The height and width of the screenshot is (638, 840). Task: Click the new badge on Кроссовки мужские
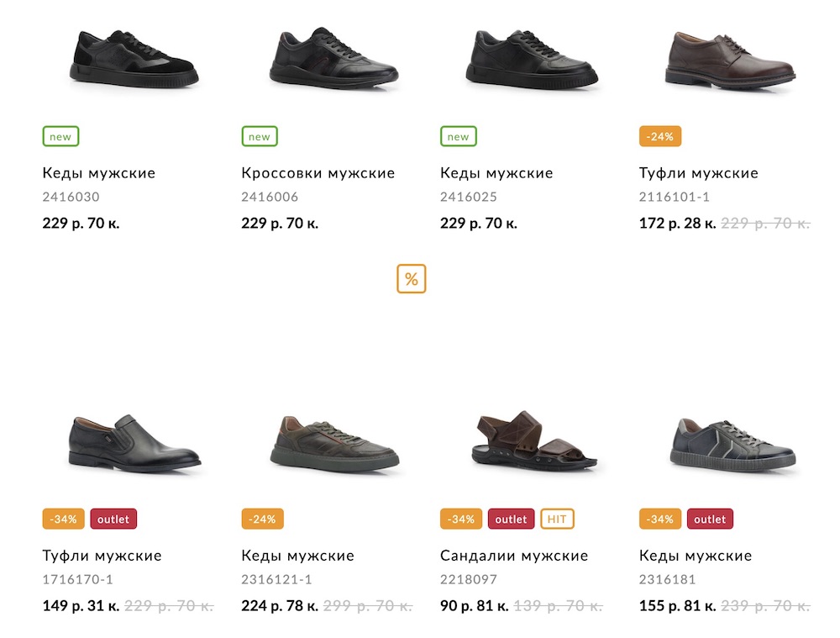(260, 136)
